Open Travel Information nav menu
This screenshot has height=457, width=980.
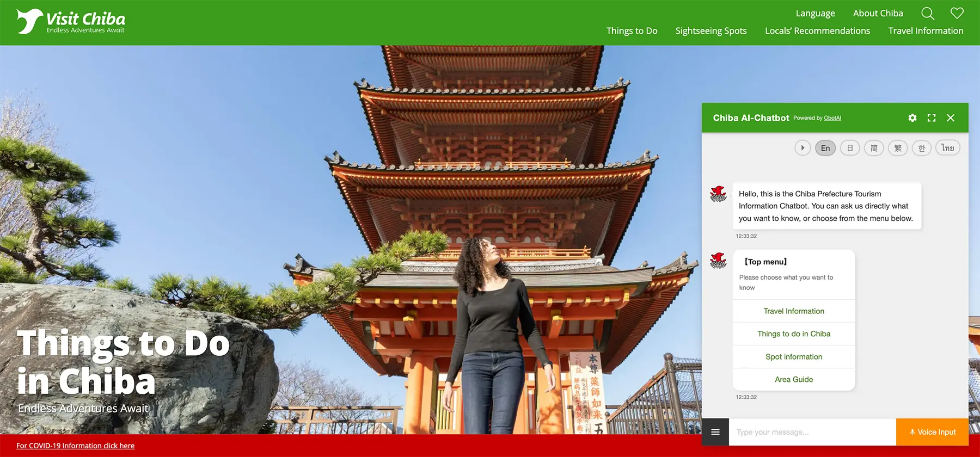tap(926, 31)
